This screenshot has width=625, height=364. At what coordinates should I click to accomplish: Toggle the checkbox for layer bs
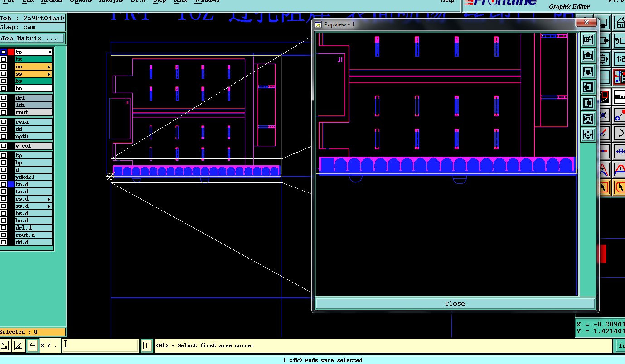[4, 81]
